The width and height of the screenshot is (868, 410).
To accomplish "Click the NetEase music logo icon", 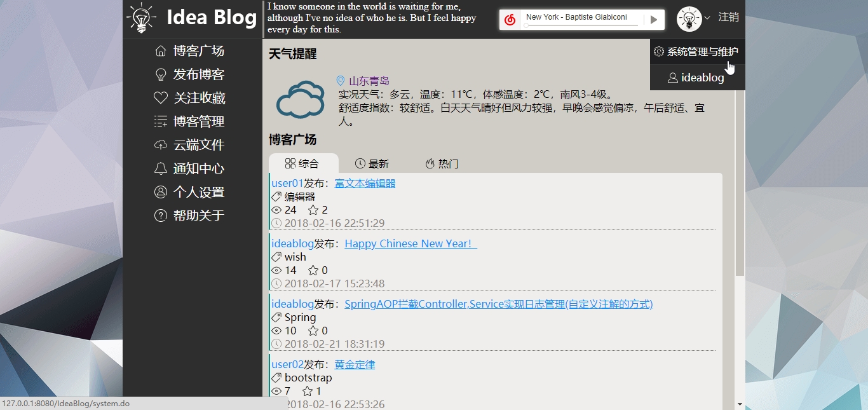I will 510,20.
